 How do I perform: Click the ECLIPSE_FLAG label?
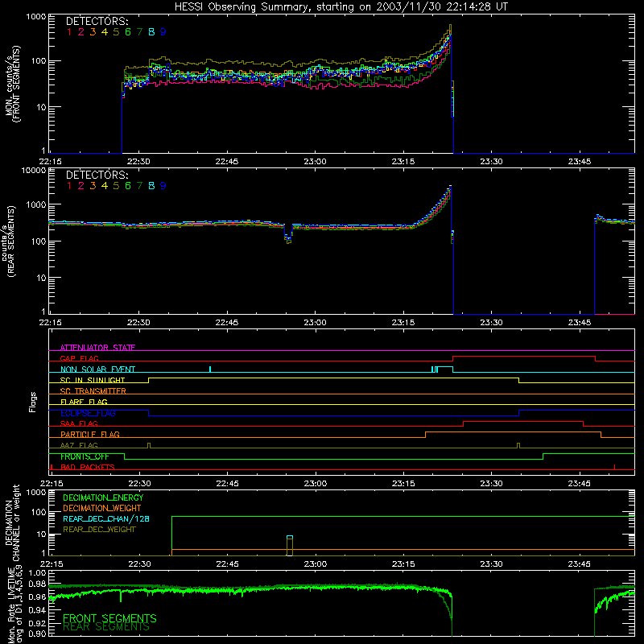88,413
